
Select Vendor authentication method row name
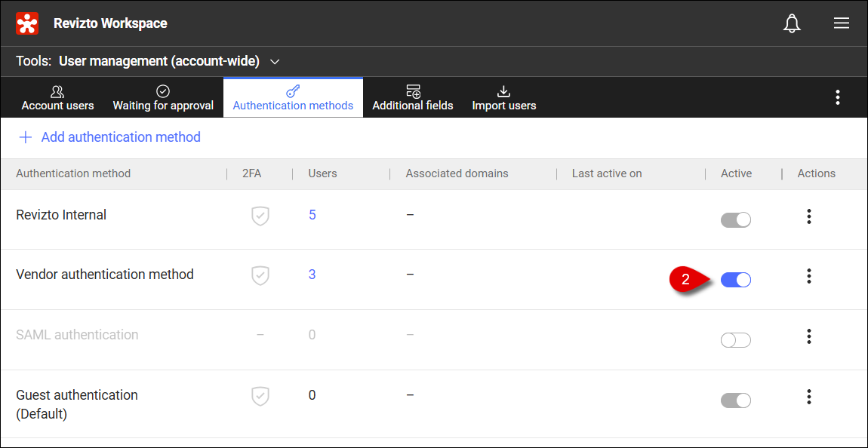coord(105,275)
